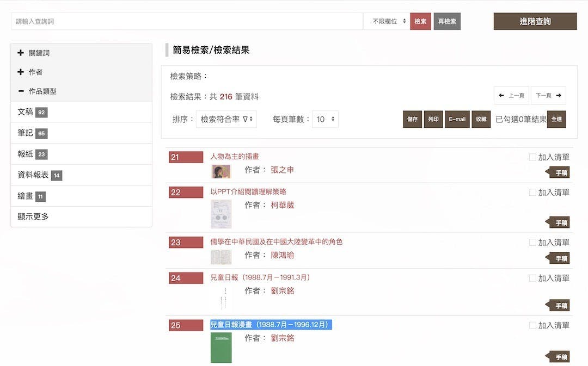Open the green cover thumbnail for result 25
Image resolution: width=588 pixels, height=366 pixels.
(x=221, y=348)
